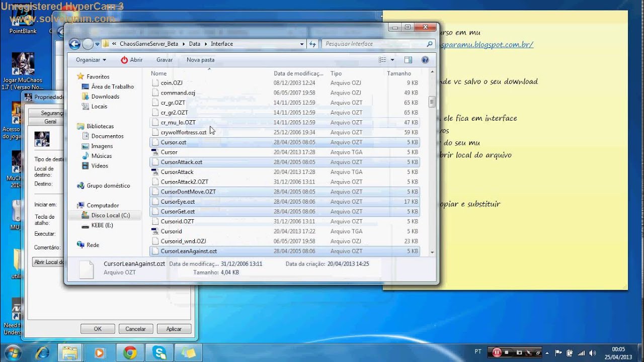The height and width of the screenshot is (362, 644).
Task: Click the change view icon in toolbar
Action: point(382,60)
